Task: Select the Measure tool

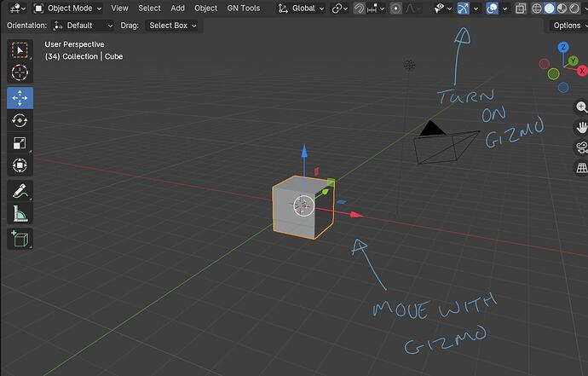Action: pyautogui.click(x=20, y=213)
